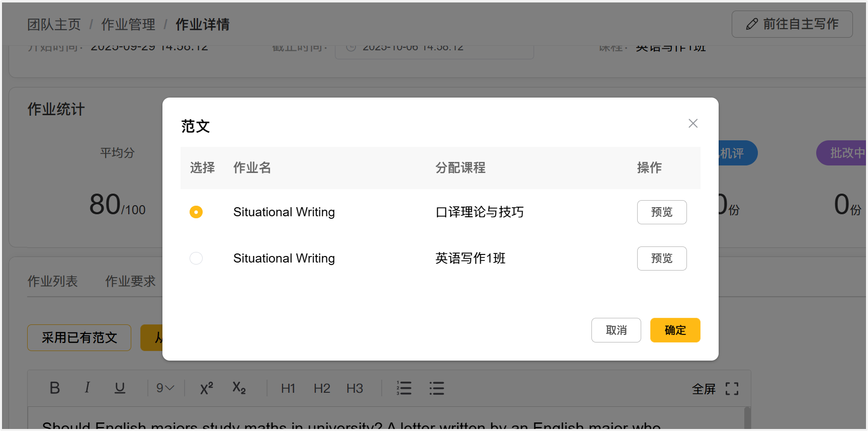Apply subscript formatting
Viewport: 868px width, 431px height.
point(239,388)
